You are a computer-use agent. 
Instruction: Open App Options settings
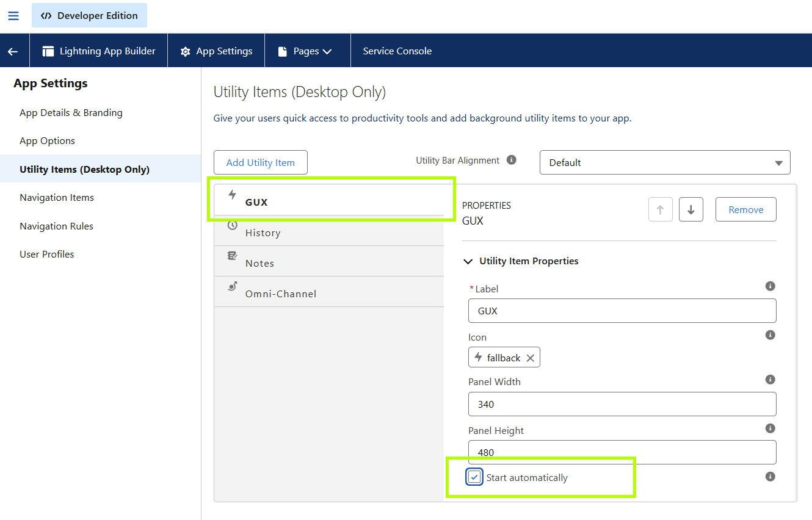pos(47,141)
